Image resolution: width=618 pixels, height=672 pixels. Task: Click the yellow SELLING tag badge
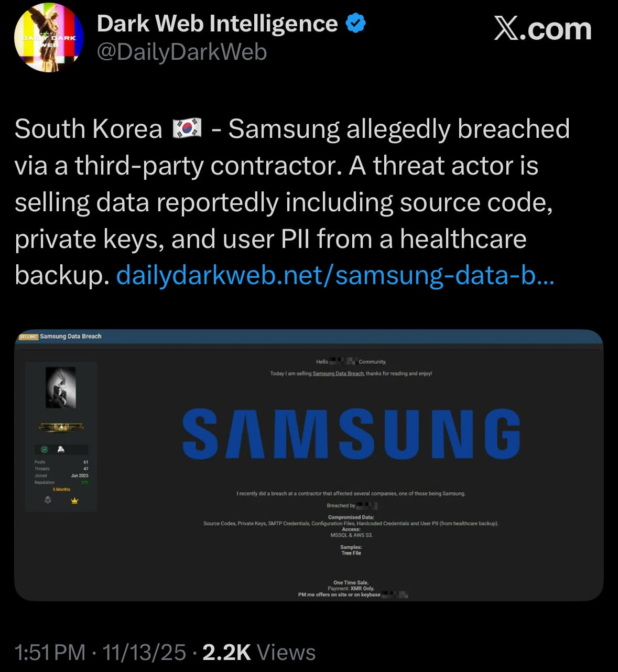coord(28,337)
